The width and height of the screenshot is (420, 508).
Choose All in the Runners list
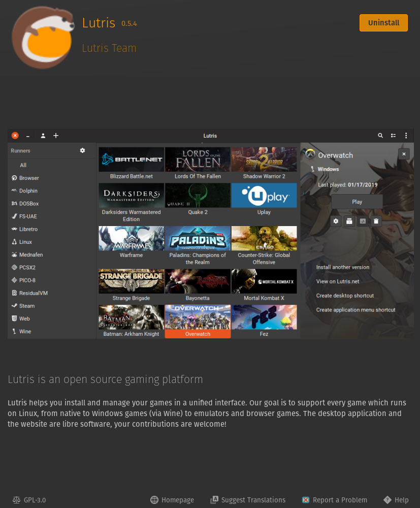(x=23, y=165)
